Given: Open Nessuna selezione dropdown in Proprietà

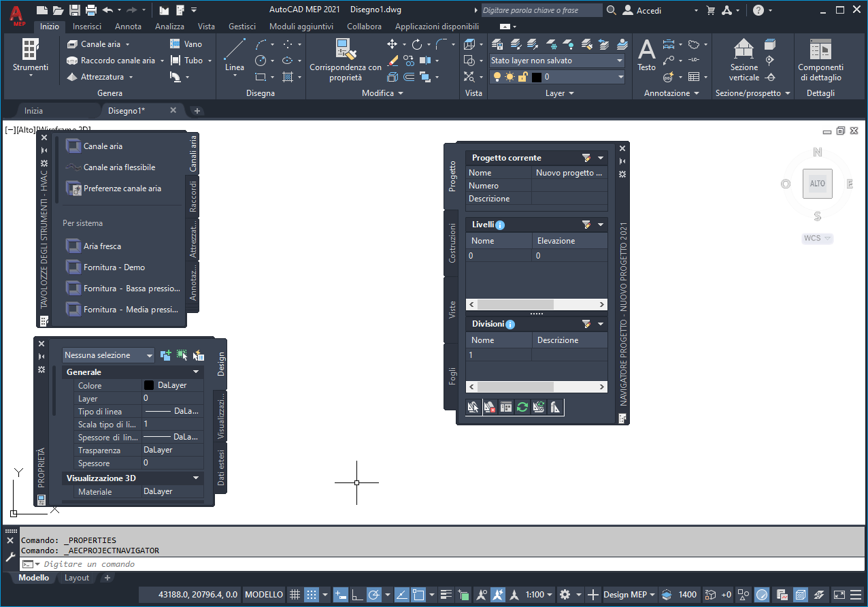Looking at the screenshot, I should pos(109,355).
